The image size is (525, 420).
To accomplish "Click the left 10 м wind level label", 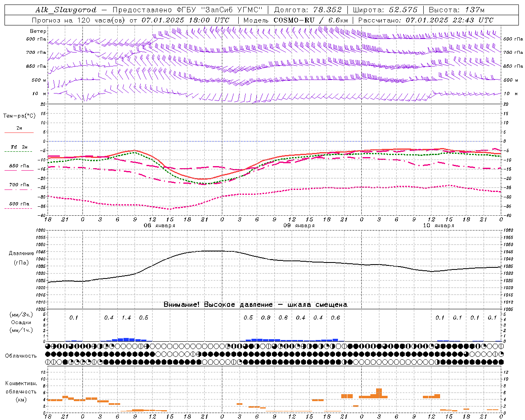I will tap(39, 94).
